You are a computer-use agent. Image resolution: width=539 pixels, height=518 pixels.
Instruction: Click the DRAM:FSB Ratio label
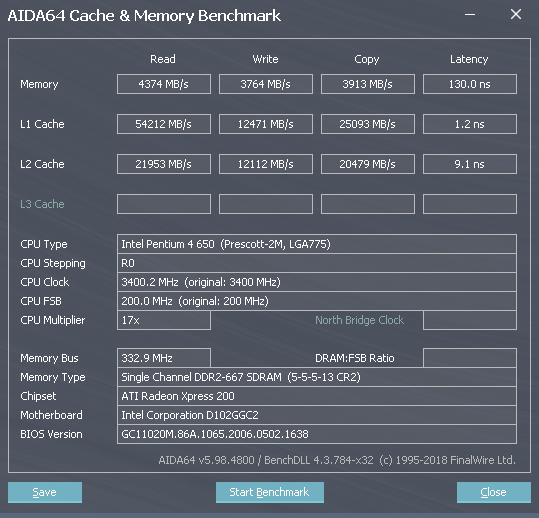coord(355,358)
